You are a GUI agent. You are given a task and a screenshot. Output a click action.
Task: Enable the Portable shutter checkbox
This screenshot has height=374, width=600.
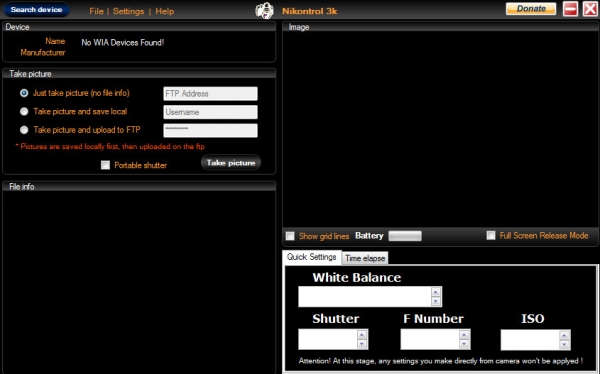tap(105, 165)
